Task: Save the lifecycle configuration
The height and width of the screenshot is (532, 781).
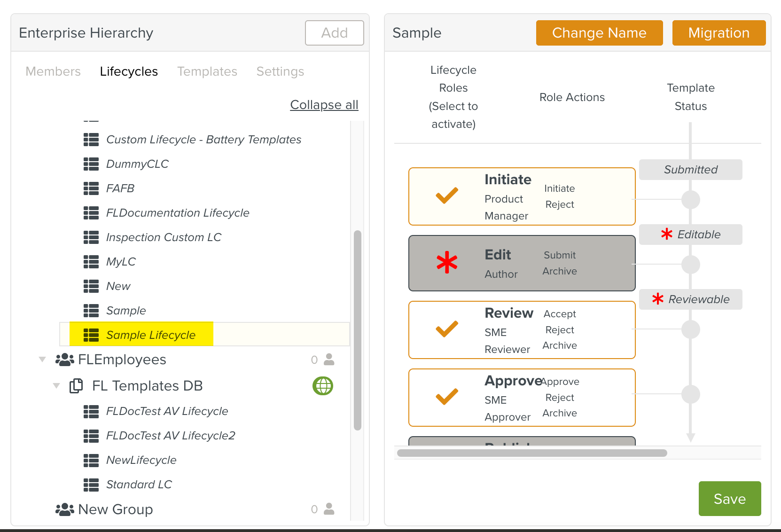Action: (x=729, y=499)
